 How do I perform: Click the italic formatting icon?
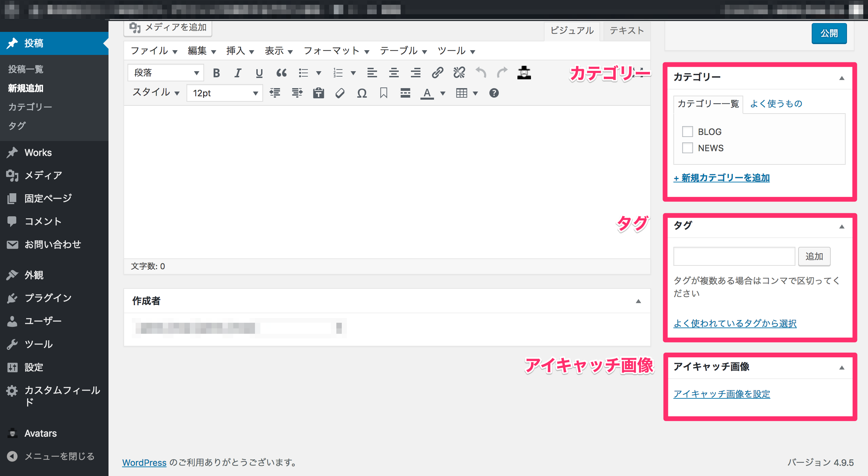(x=238, y=73)
